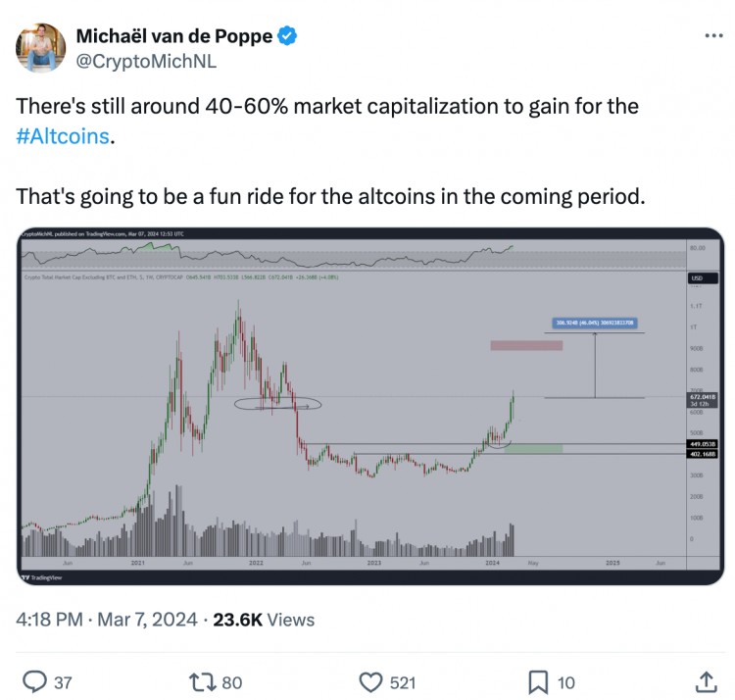Click the 672.041B current price label
The height and width of the screenshot is (700, 735).
(697, 397)
